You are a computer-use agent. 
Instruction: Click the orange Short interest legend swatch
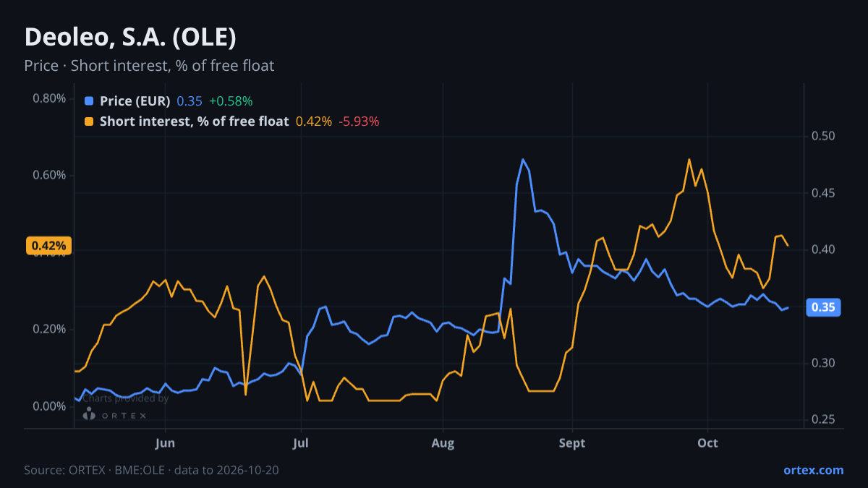click(x=89, y=121)
